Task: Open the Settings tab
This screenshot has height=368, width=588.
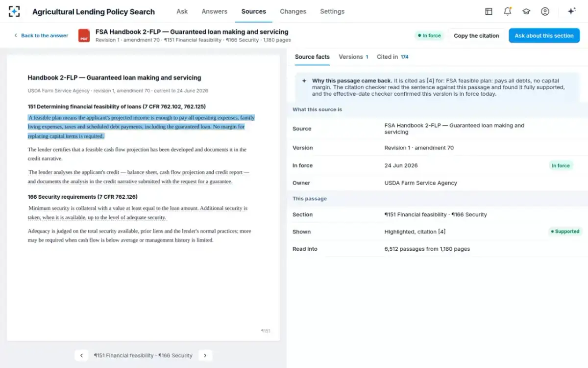Action: pyautogui.click(x=332, y=11)
